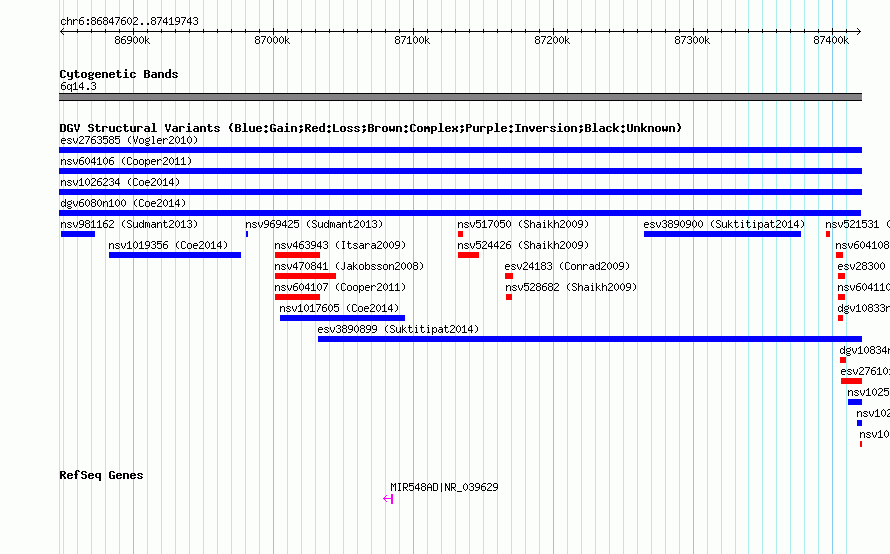Select the long blue bar under esv3890899 (Suktitipat2014)
The image size is (890, 554).
(590, 339)
